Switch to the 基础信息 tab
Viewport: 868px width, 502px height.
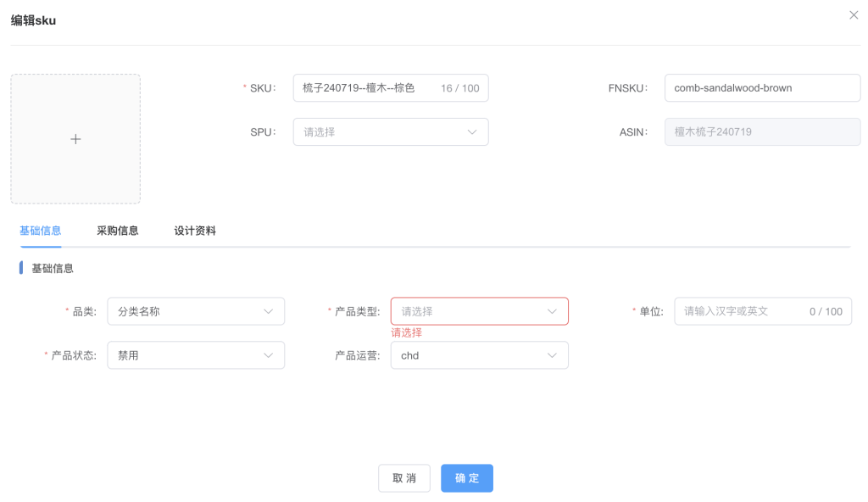point(40,231)
